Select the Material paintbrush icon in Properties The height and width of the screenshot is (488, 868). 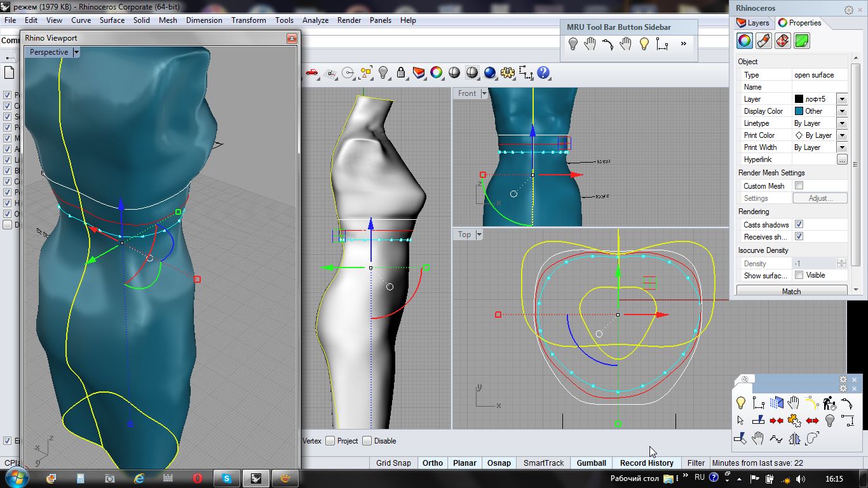click(x=764, y=41)
